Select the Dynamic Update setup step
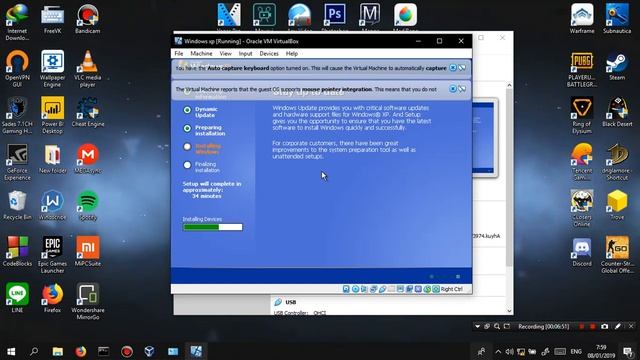Image resolution: width=640 pixels, height=360 pixels. [x=201, y=112]
